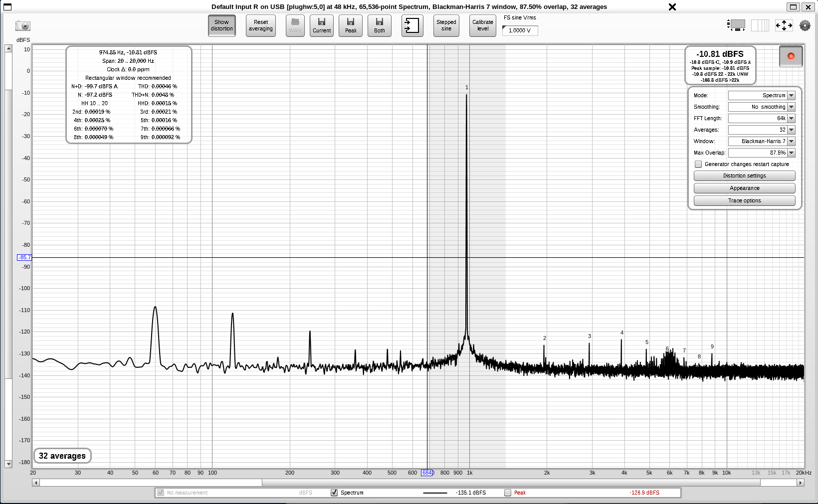The image size is (818, 504).
Task: Enable the Peak trace checkbox
Action: pyautogui.click(x=508, y=493)
